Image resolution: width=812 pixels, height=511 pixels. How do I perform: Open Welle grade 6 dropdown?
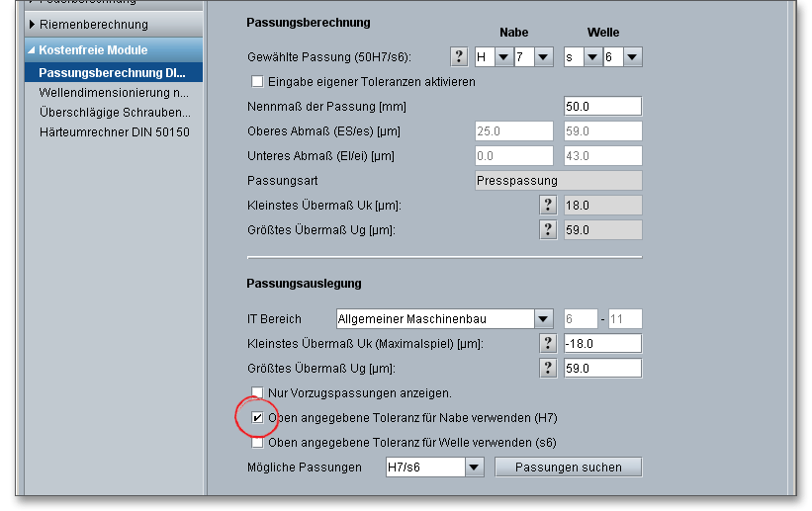tap(632, 57)
